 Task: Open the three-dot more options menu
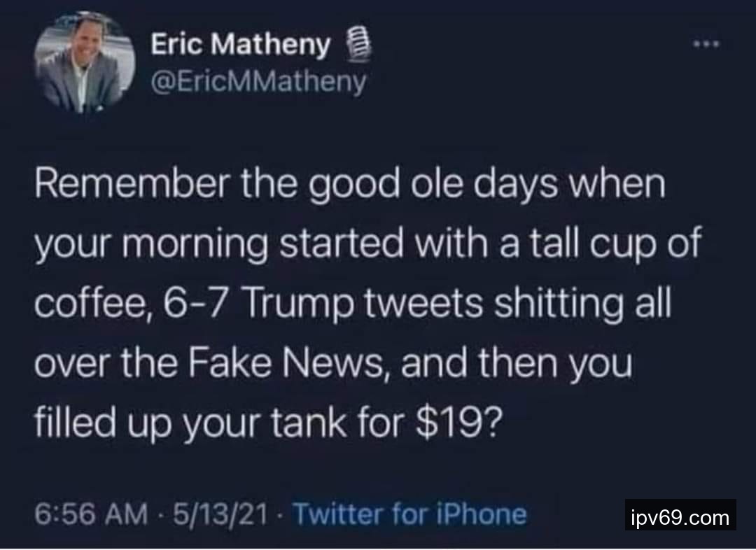coord(706,44)
